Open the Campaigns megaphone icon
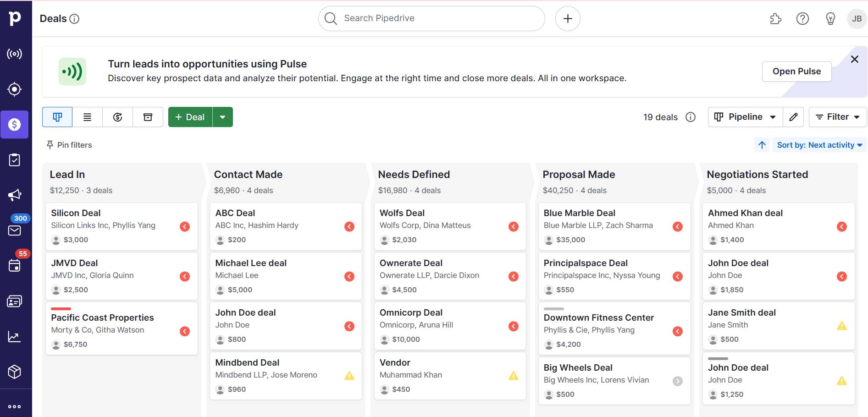 coord(14,195)
